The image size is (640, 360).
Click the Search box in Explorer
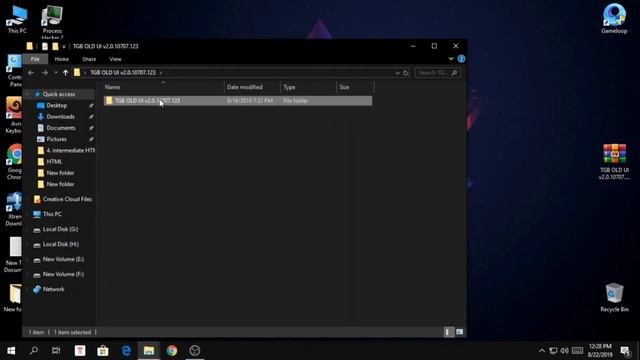click(x=438, y=73)
